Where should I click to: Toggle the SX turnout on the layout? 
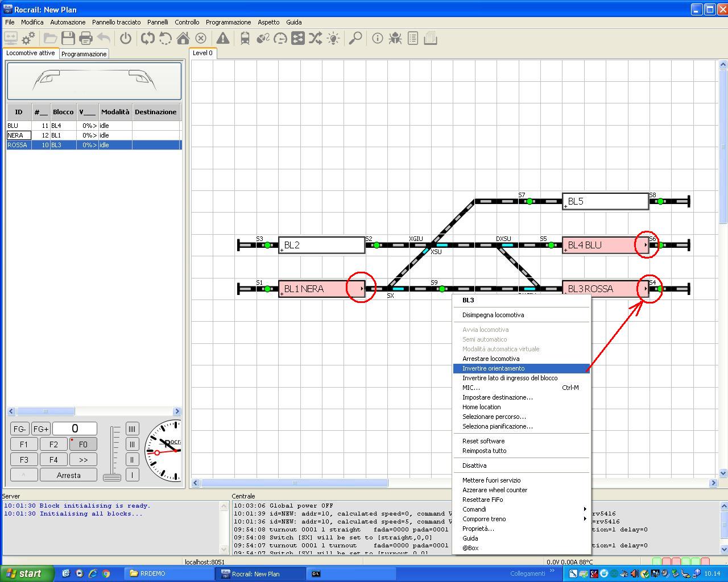(x=398, y=289)
